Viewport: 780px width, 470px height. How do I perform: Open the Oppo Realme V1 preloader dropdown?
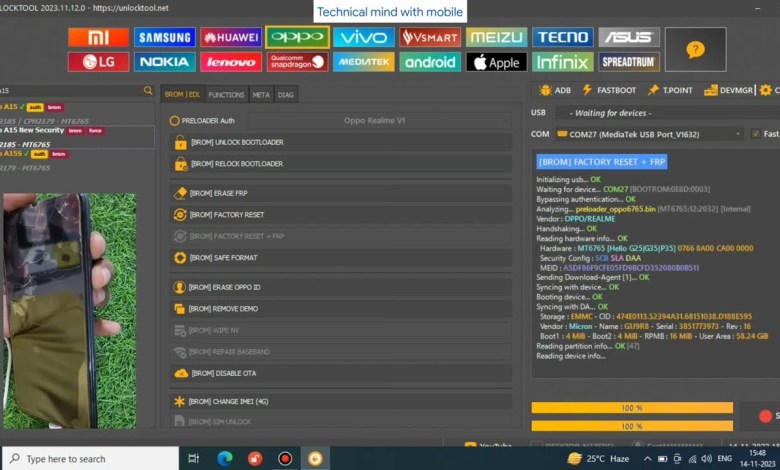click(x=380, y=121)
